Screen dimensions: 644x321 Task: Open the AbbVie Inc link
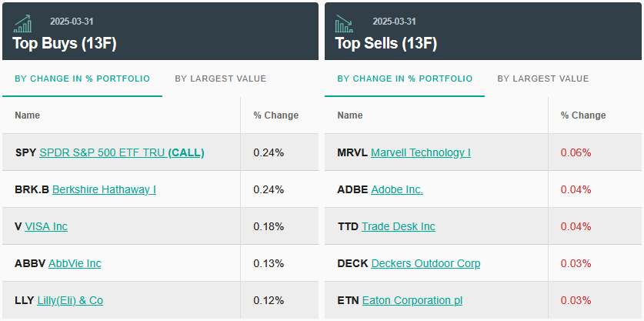coord(75,263)
